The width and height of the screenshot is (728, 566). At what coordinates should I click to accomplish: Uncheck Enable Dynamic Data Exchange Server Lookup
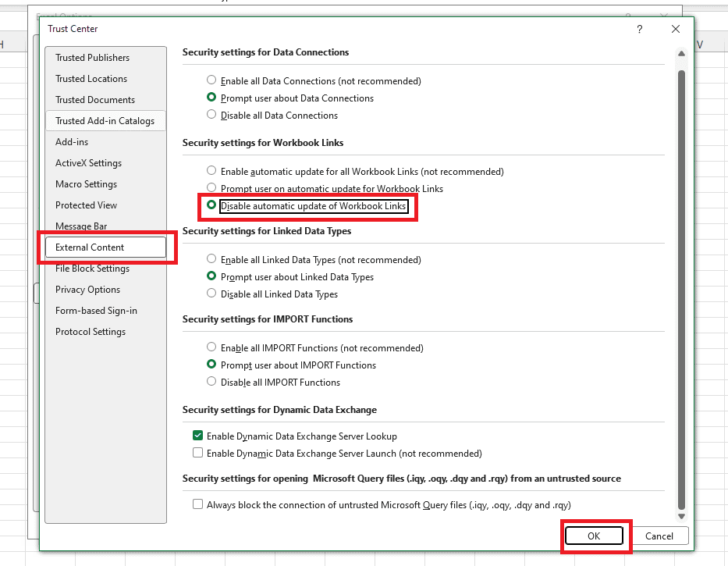click(197, 436)
